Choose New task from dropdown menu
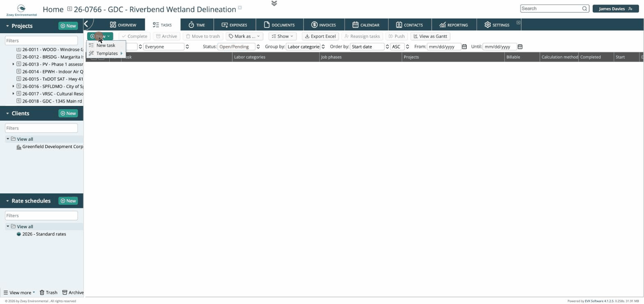Image resolution: width=644 pixels, height=304 pixels. coord(106,45)
